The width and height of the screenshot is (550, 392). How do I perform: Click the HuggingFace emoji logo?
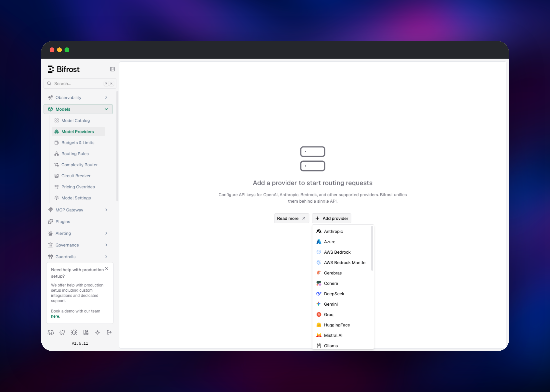click(319, 325)
